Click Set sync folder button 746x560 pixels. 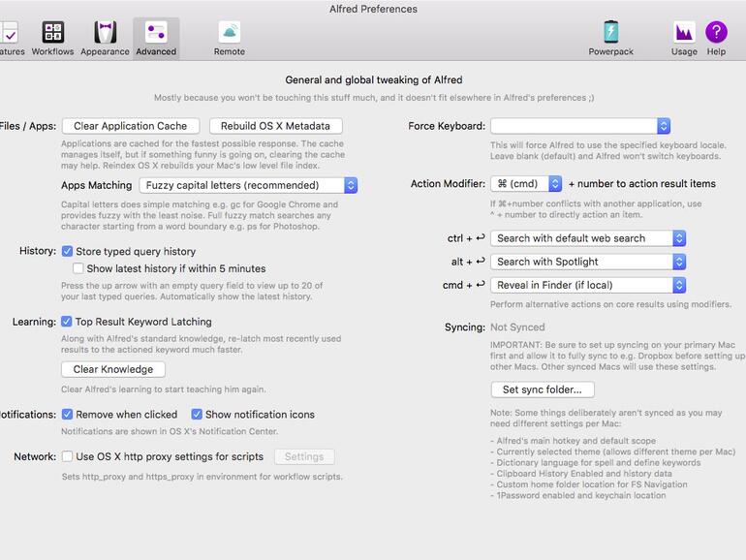pos(543,389)
